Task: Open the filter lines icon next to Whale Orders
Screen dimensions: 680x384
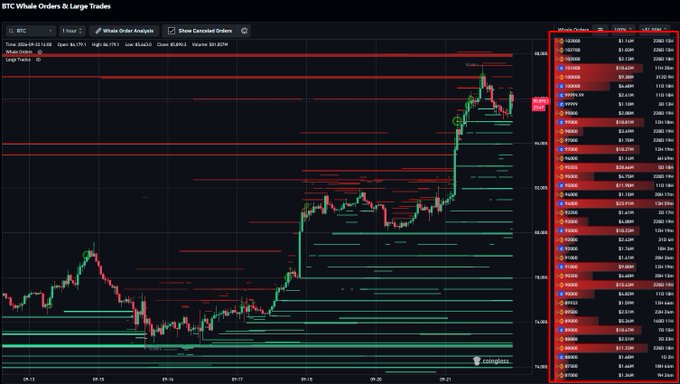Action: pyautogui.click(x=600, y=30)
